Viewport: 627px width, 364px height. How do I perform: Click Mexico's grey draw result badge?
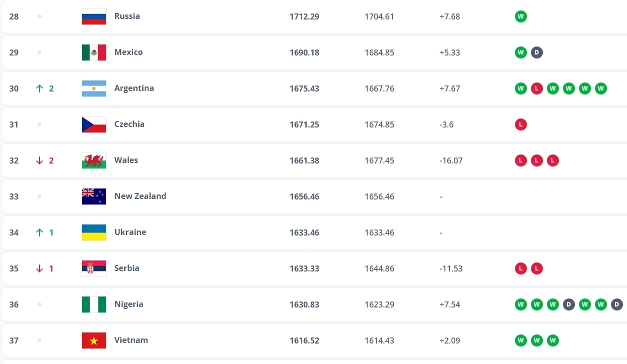(537, 52)
